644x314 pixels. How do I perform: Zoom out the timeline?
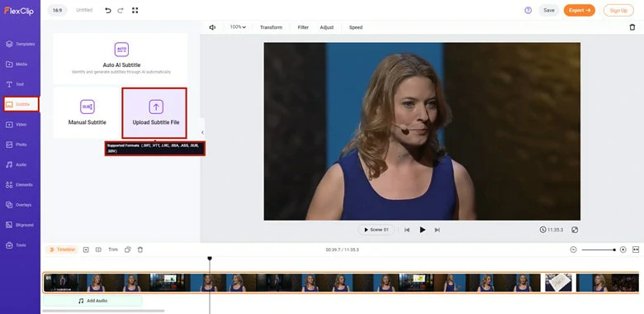click(x=573, y=250)
